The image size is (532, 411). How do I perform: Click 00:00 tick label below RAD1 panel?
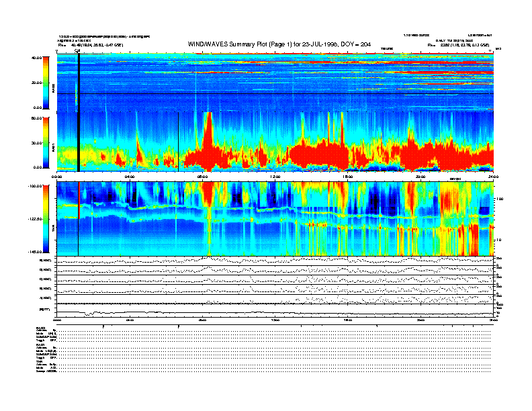56,177
